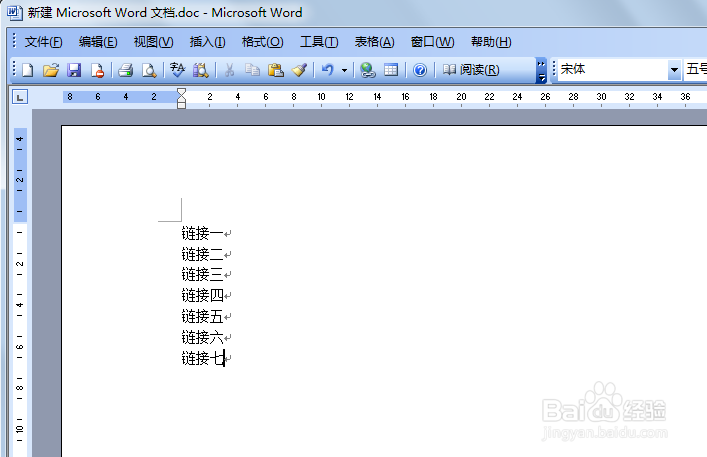Click the menu bar move handle
Viewport: 707px width, 457px height.
click(14, 41)
